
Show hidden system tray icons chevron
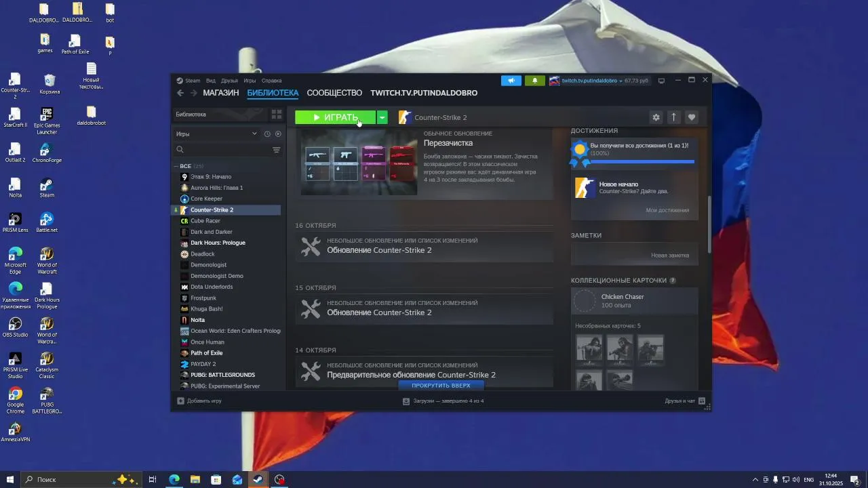755,479
